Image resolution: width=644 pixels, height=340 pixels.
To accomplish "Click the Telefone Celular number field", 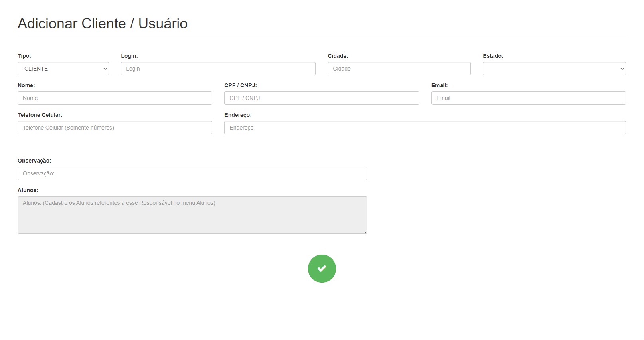I will coord(115,128).
